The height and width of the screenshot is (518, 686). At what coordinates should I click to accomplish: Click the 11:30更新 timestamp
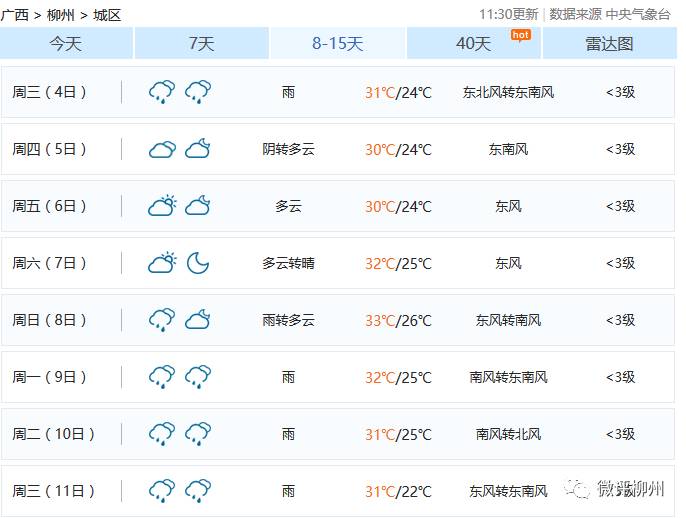click(509, 14)
